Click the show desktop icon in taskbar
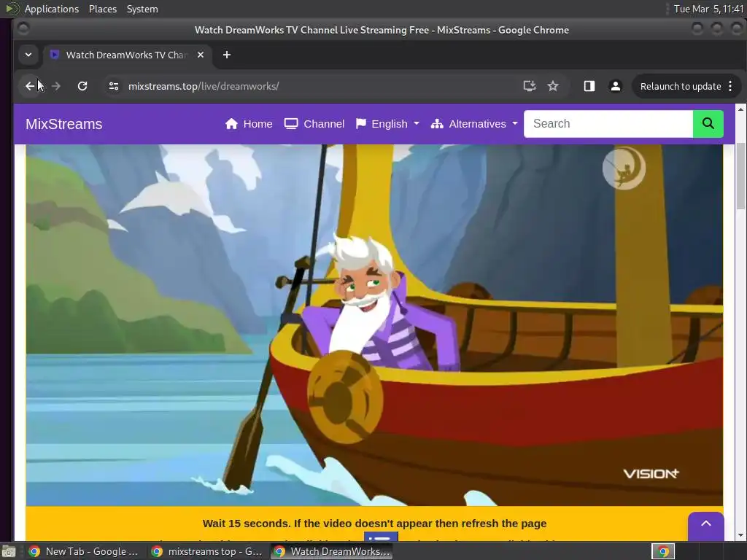Image resolution: width=747 pixels, height=560 pixels. [9, 552]
